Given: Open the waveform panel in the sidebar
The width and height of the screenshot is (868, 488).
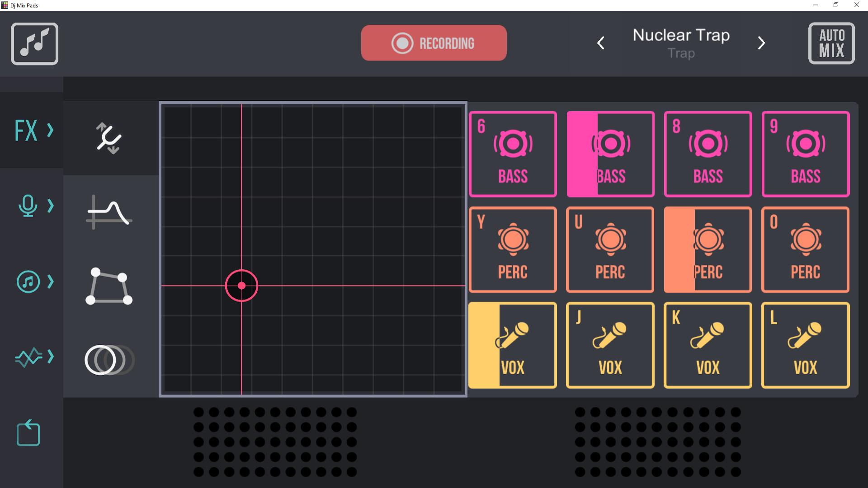Looking at the screenshot, I should point(28,357).
